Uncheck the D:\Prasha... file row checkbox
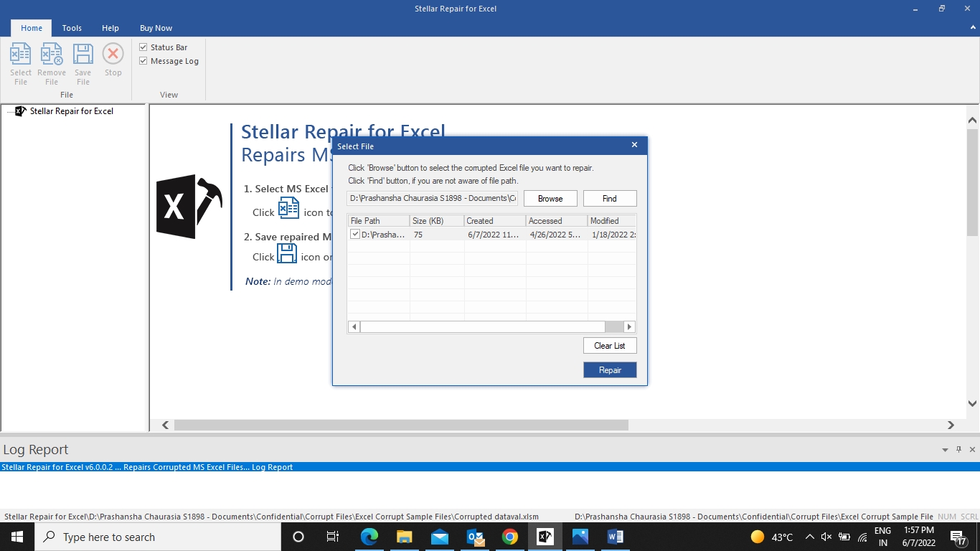 [x=355, y=234]
